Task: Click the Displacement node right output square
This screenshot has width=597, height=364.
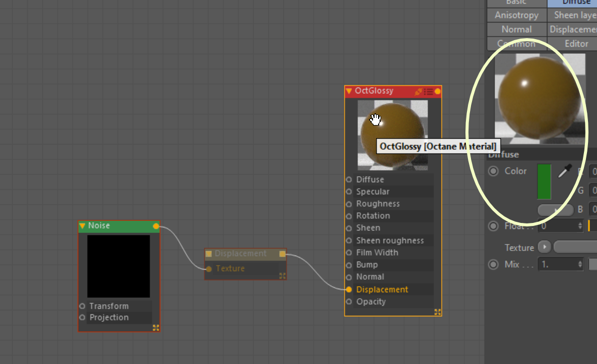Action: pyautogui.click(x=282, y=254)
